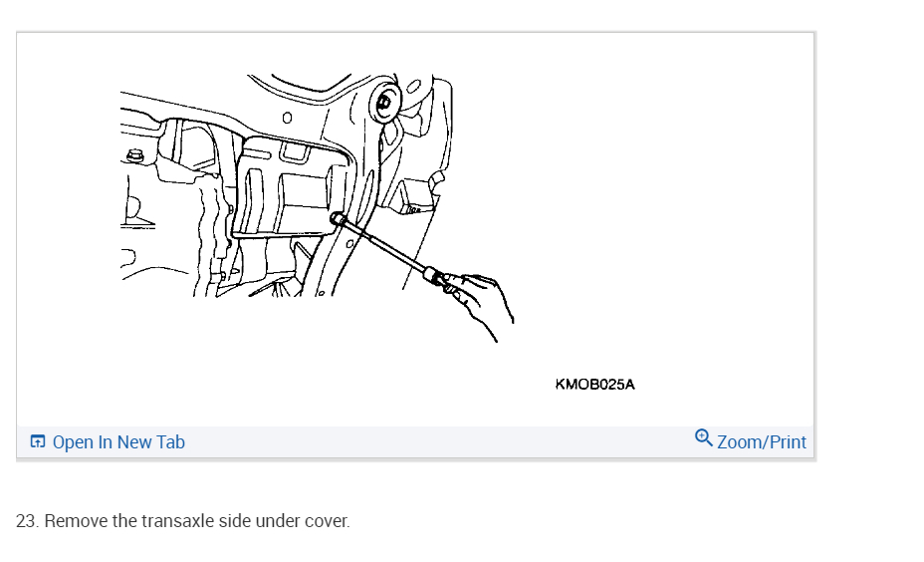Click the socket head on the cover bolt
924x562 pixels.
[339, 219]
